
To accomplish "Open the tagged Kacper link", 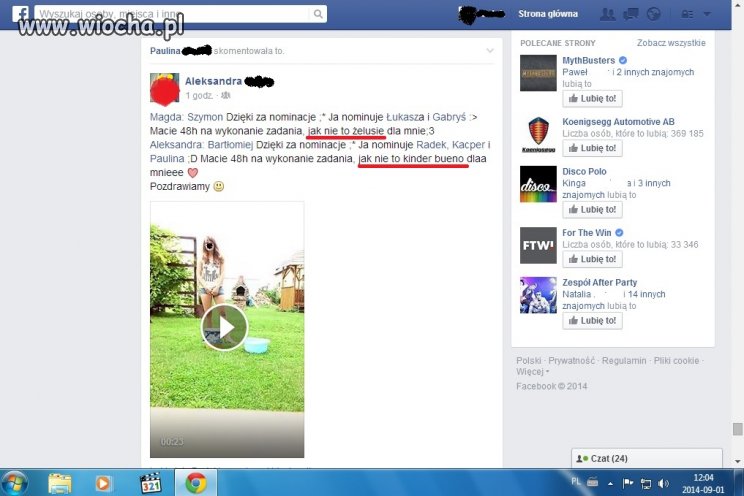I will [468, 144].
